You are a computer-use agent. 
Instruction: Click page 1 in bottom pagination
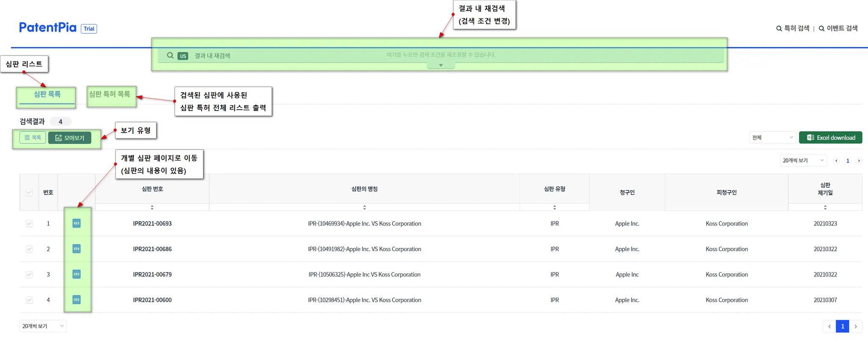[x=843, y=326]
